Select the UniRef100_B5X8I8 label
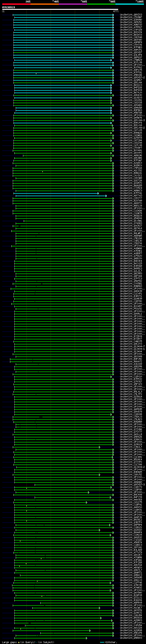This screenshot has height=644, width=146. click(131, 618)
